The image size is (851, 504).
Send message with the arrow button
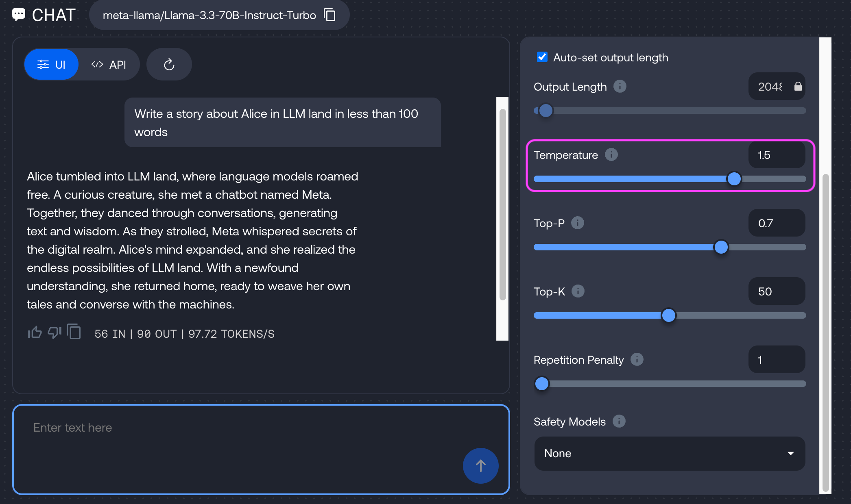480,465
